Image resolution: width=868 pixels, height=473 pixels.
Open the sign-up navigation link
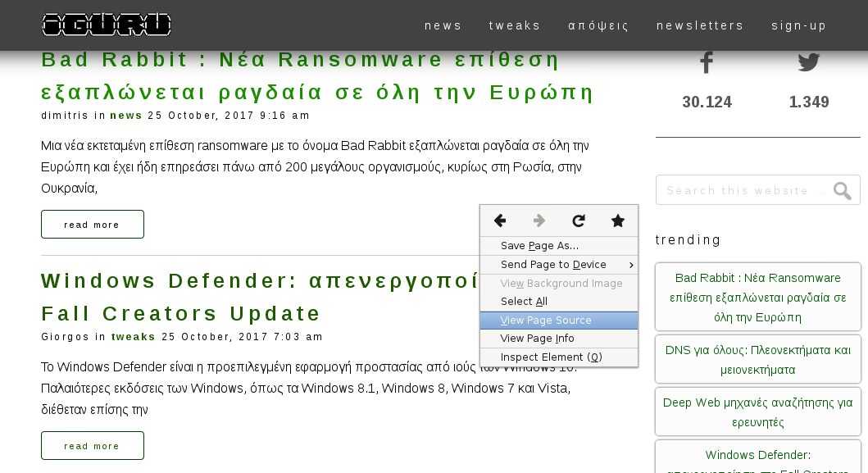pyautogui.click(x=799, y=26)
